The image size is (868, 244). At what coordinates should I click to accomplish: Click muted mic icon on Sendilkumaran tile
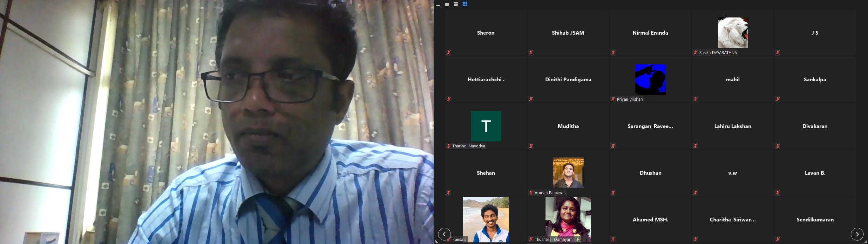778,239
